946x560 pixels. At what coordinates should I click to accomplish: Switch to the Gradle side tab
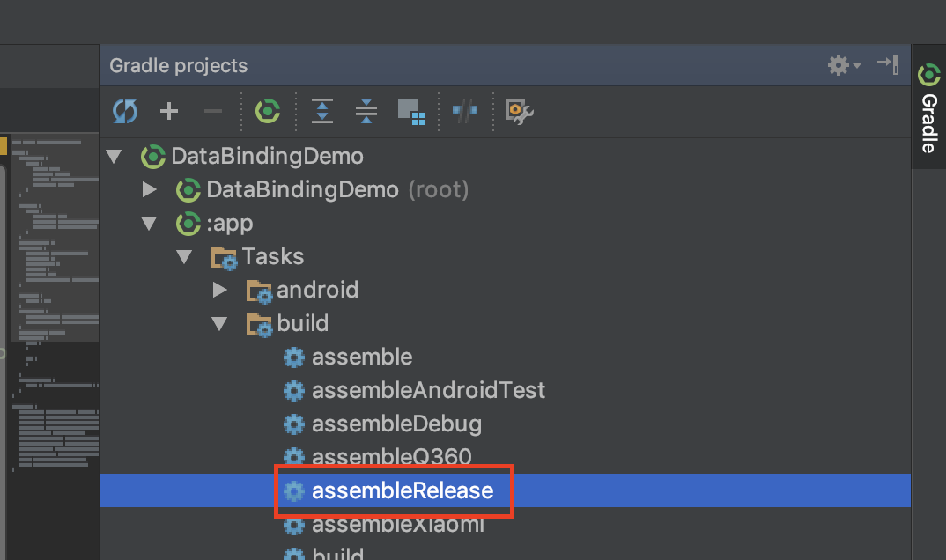point(928,110)
